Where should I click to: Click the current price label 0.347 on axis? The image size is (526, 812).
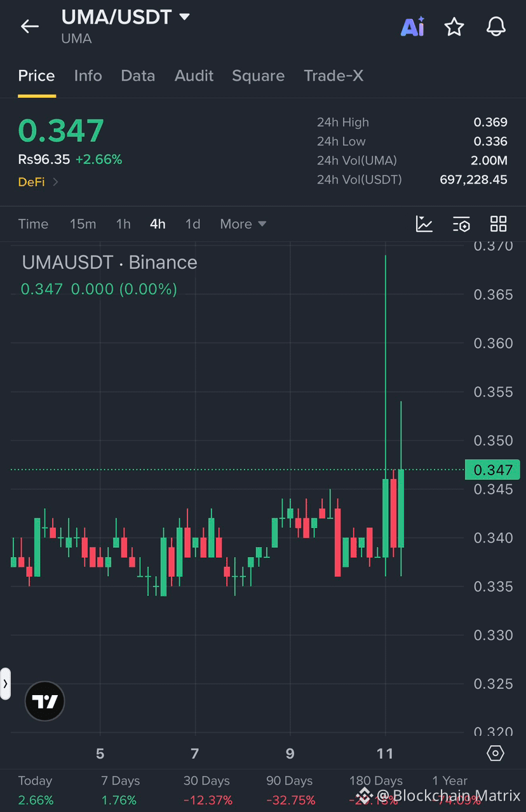click(492, 470)
